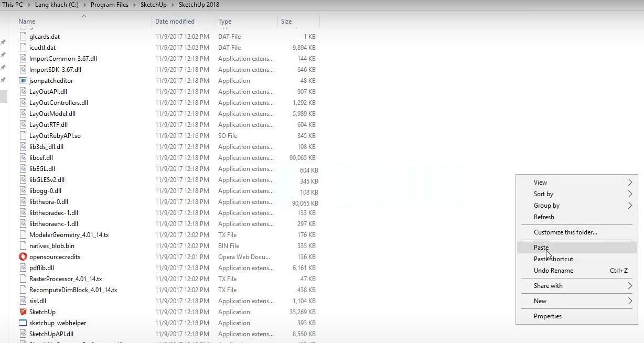Viewport: 644px width, 343px height.
Task: Go to SketchUp folder in breadcrumb
Action: tap(153, 5)
